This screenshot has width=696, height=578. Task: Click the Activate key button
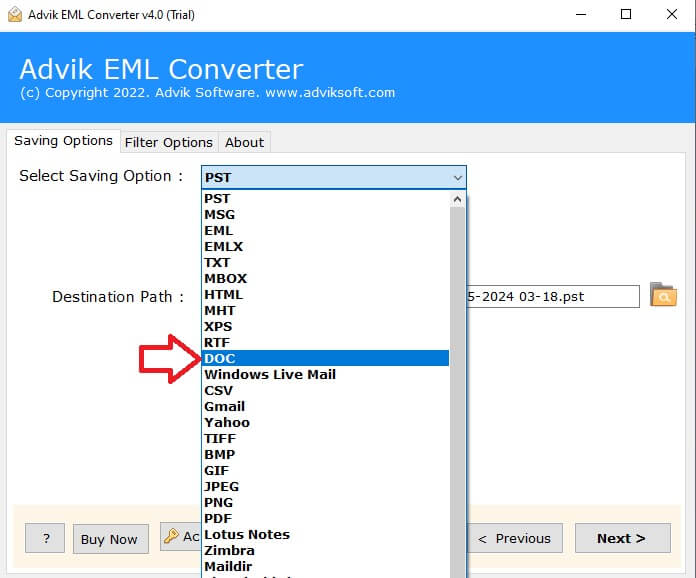181,537
